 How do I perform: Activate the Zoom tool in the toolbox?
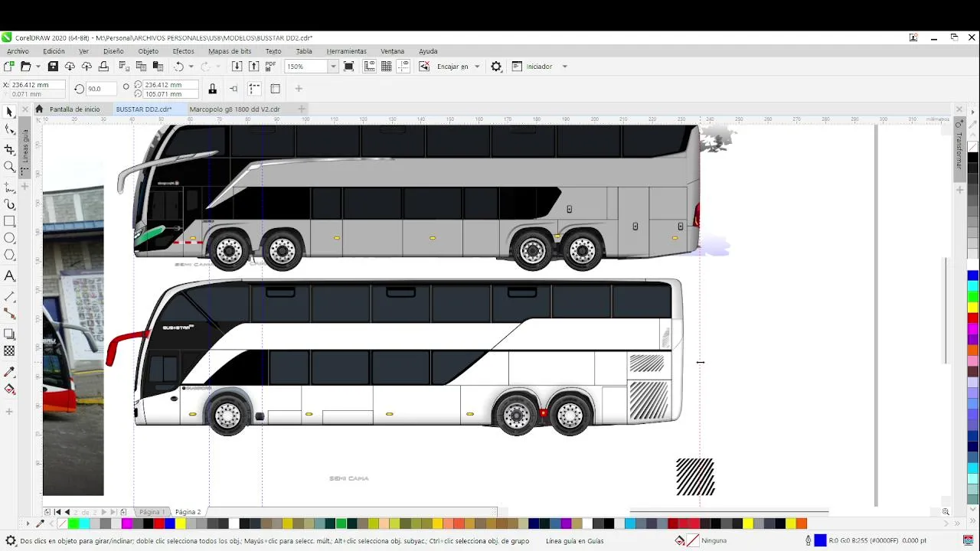[9, 167]
